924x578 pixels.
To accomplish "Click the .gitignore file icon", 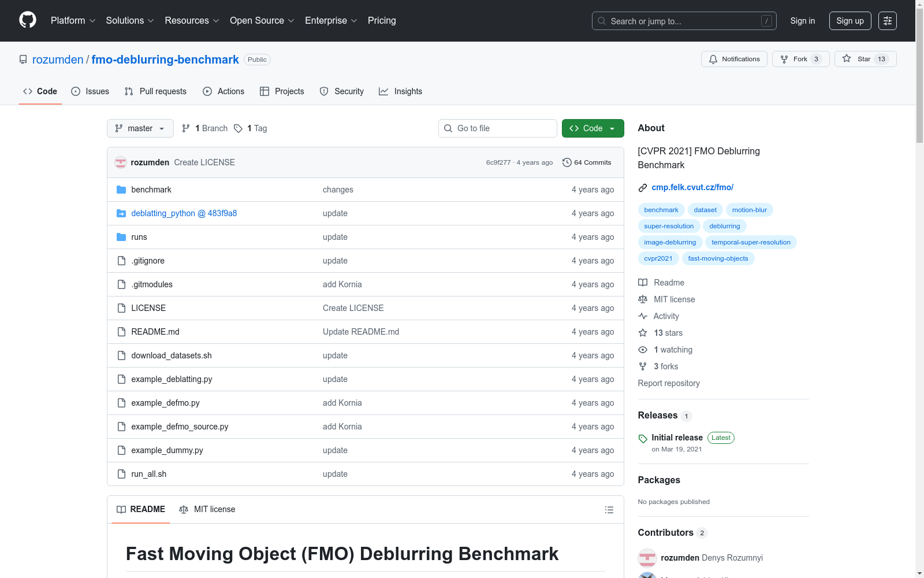I will pyautogui.click(x=121, y=261).
